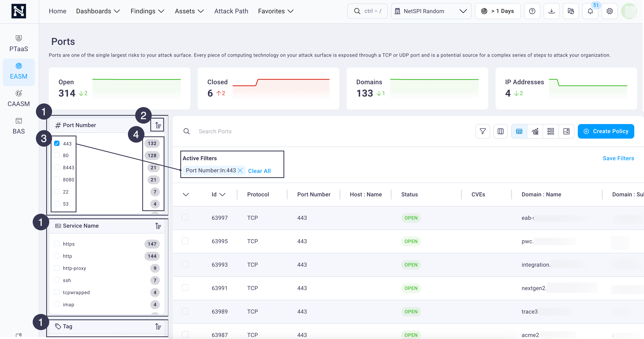Open the help question mark icon
The image size is (644, 339).
(x=532, y=11)
